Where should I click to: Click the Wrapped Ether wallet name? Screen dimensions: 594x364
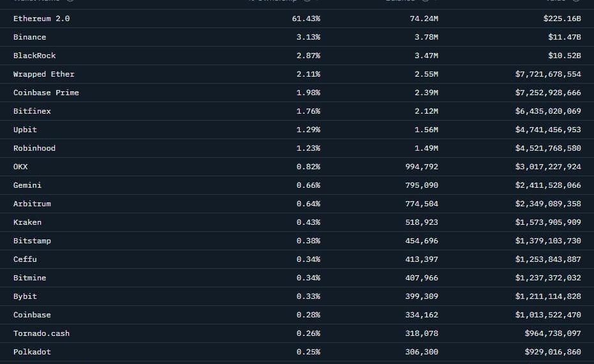point(44,74)
